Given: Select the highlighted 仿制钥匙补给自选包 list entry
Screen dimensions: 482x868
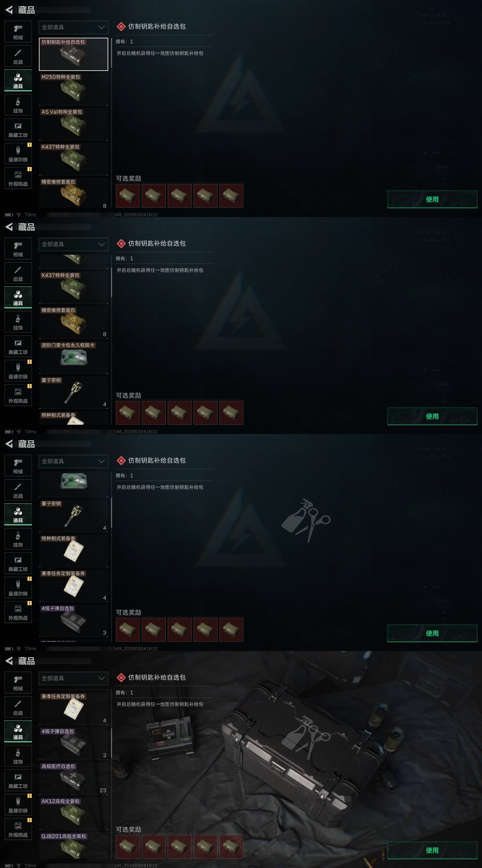Looking at the screenshot, I should tap(74, 54).
